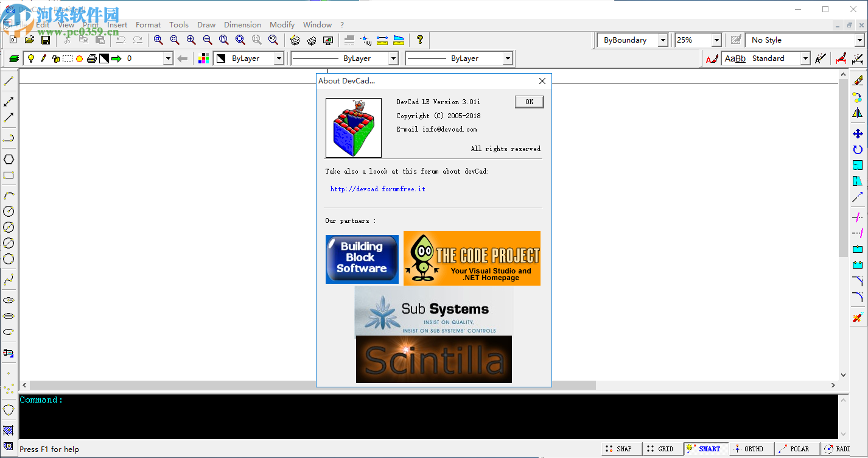Open the layers manager icon

click(x=13, y=58)
